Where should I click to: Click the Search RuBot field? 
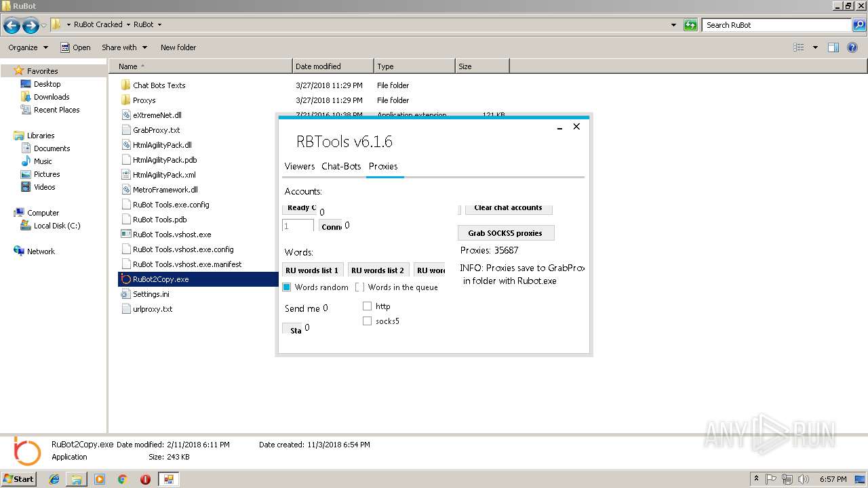[x=777, y=25]
